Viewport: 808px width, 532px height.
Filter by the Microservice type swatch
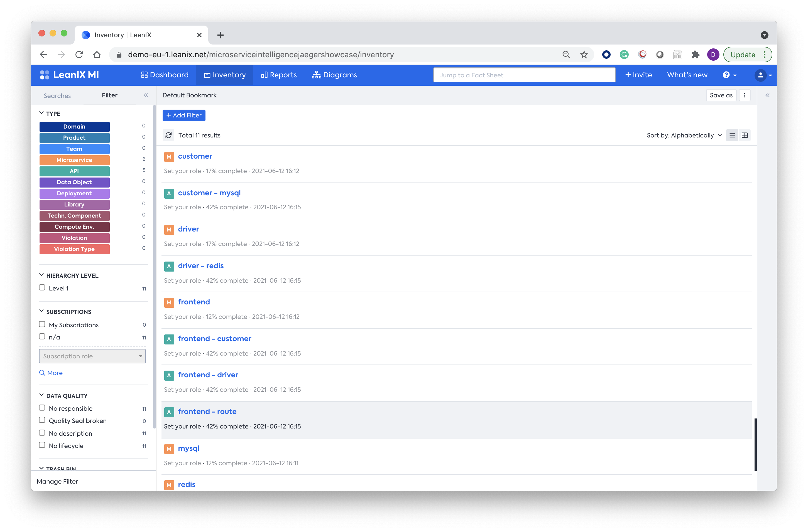click(x=74, y=160)
